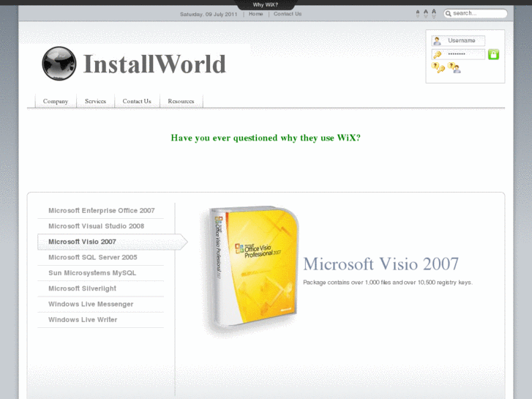Image resolution: width=532 pixels, height=399 pixels.
Task: Click the InstallWorld globe logo
Action: [x=59, y=64]
